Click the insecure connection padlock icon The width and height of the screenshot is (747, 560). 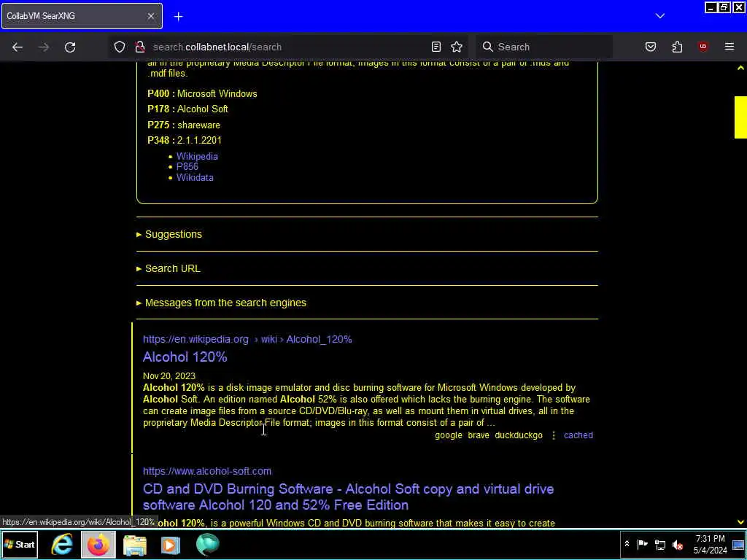click(139, 47)
